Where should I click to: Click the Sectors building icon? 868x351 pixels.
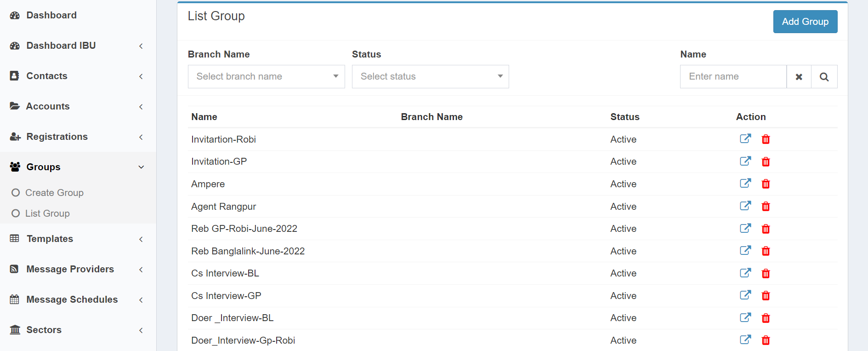[15, 330]
